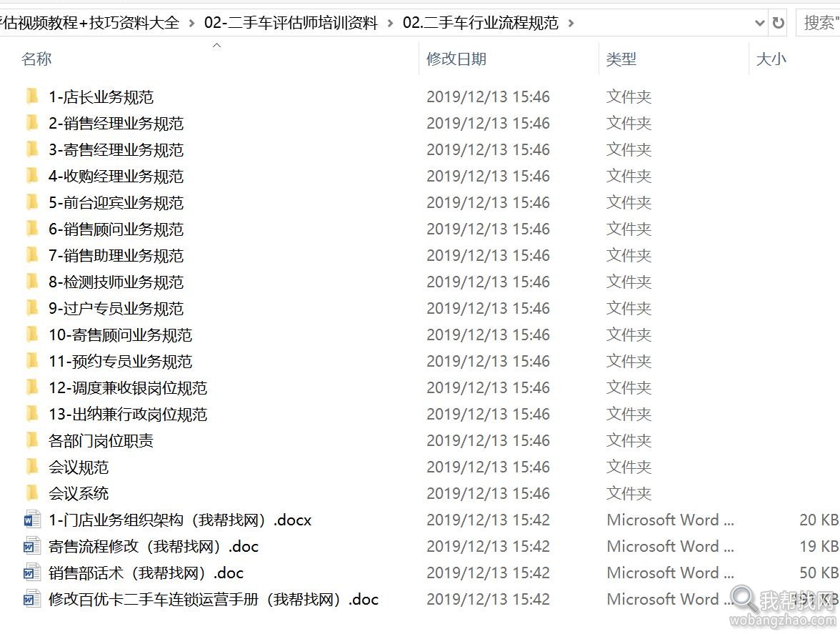Viewport: 840px width, 634px height.
Task: Refresh the current folder view
Action: (779, 22)
